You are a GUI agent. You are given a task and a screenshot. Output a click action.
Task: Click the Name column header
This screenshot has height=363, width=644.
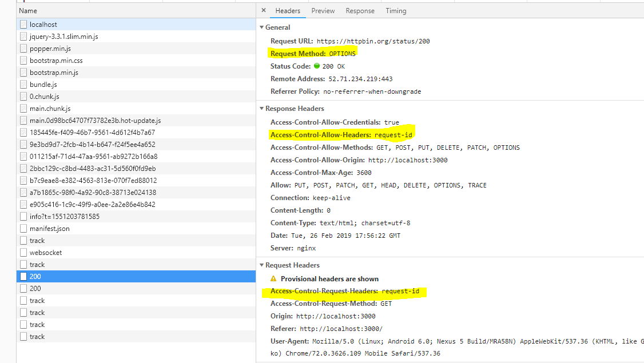[x=28, y=10]
